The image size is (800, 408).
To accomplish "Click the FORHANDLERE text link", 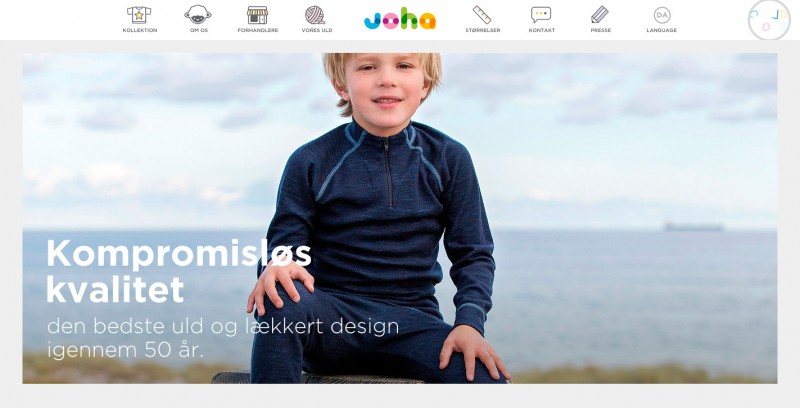I will (x=258, y=31).
